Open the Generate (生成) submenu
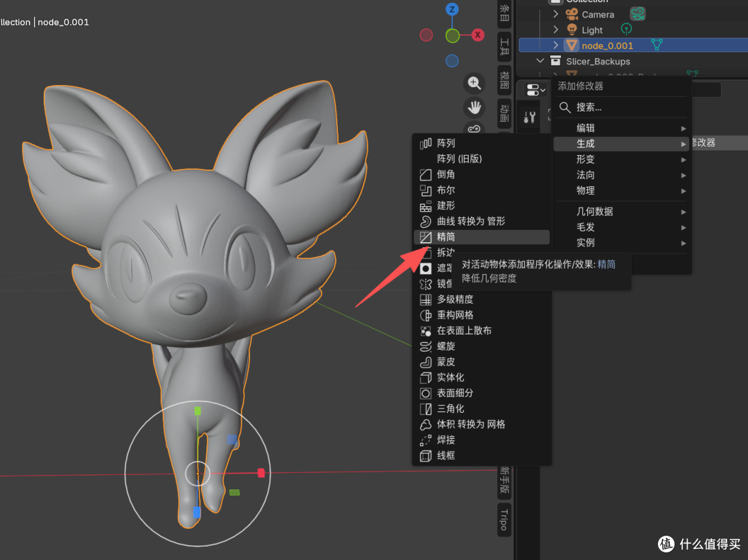Viewport: 748px width, 560px height. pos(621,143)
